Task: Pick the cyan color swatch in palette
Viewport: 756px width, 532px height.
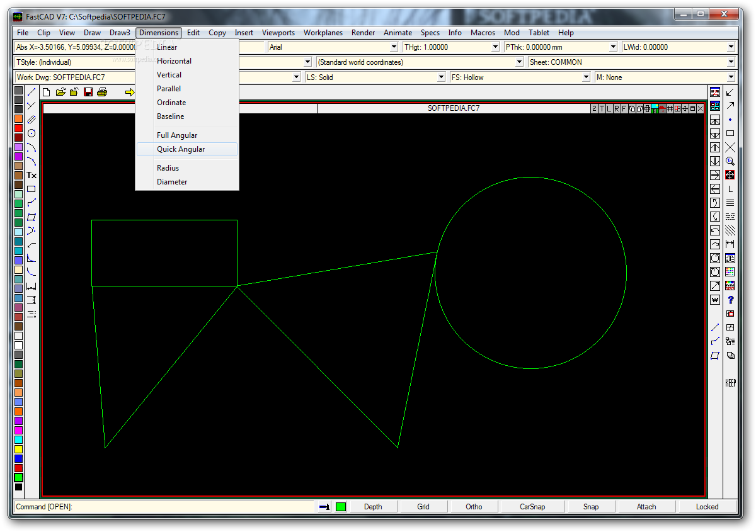Action: [x=18, y=440]
